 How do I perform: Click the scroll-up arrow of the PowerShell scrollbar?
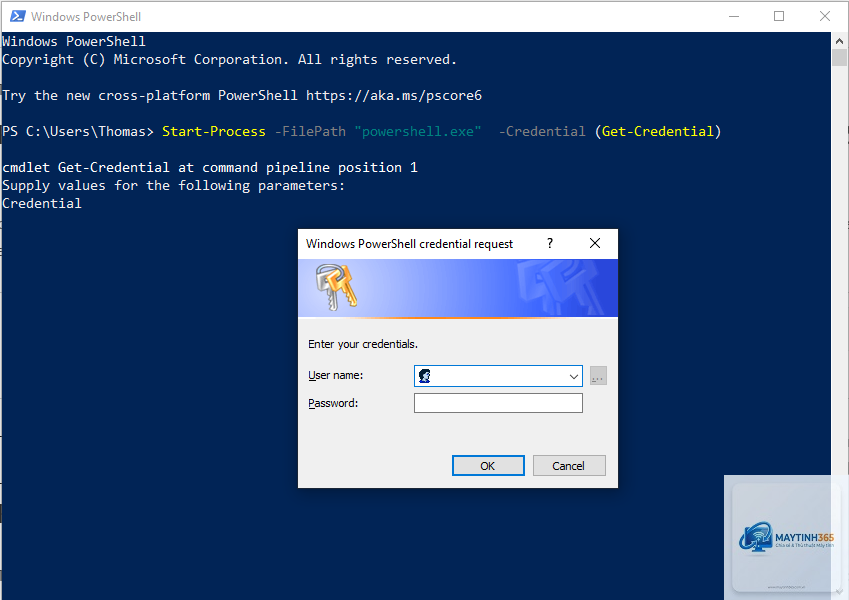click(x=839, y=41)
